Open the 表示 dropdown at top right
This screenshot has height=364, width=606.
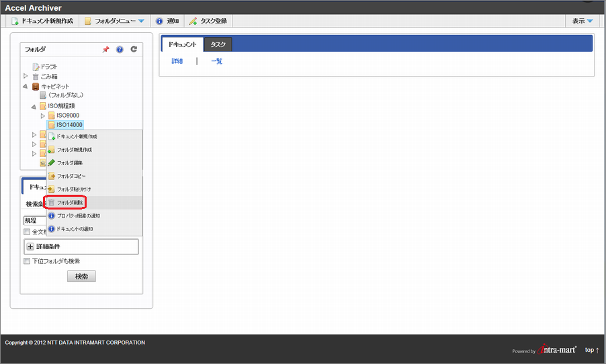(x=582, y=21)
